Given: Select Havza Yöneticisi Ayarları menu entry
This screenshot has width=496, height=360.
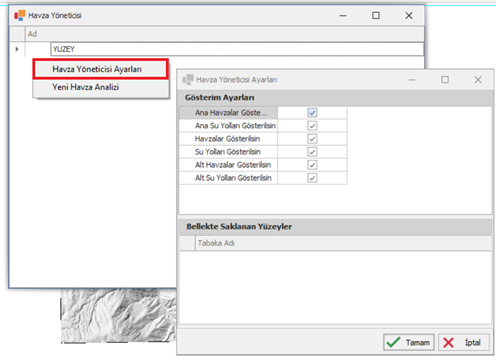Looking at the screenshot, I should pyautogui.click(x=101, y=69).
